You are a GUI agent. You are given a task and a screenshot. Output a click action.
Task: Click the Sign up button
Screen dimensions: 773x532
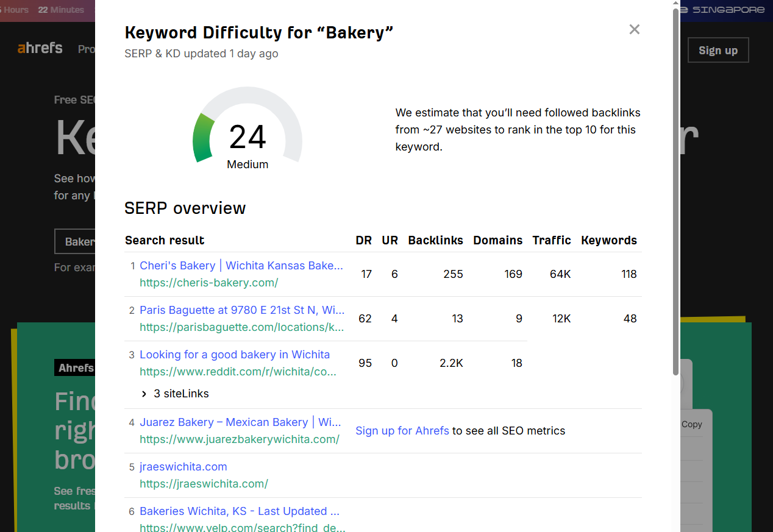pyautogui.click(x=718, y=51)
